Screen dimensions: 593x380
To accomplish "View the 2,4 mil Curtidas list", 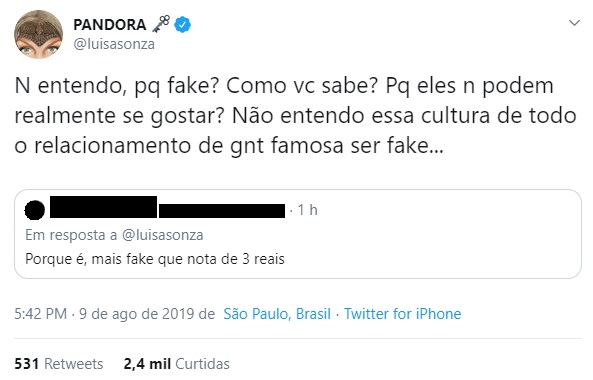I will [x=176, y=364].
